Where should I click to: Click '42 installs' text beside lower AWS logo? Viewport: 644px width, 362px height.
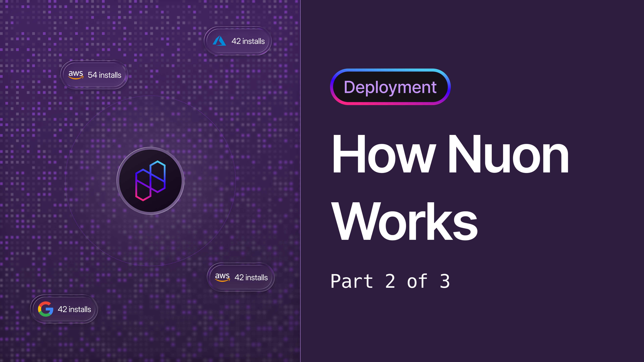pos(251,277)
